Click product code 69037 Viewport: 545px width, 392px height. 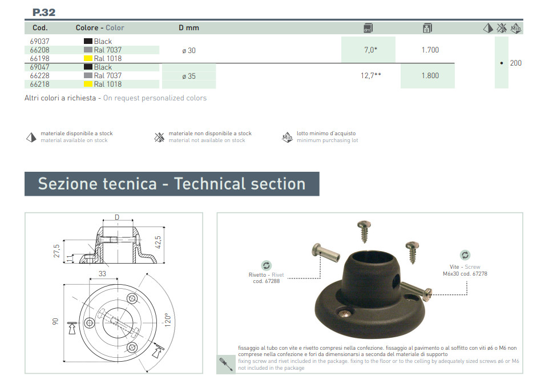pos(39,41)
